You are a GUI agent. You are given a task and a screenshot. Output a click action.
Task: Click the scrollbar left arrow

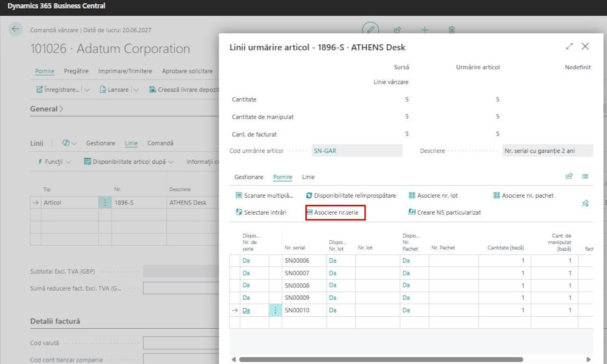234,359
